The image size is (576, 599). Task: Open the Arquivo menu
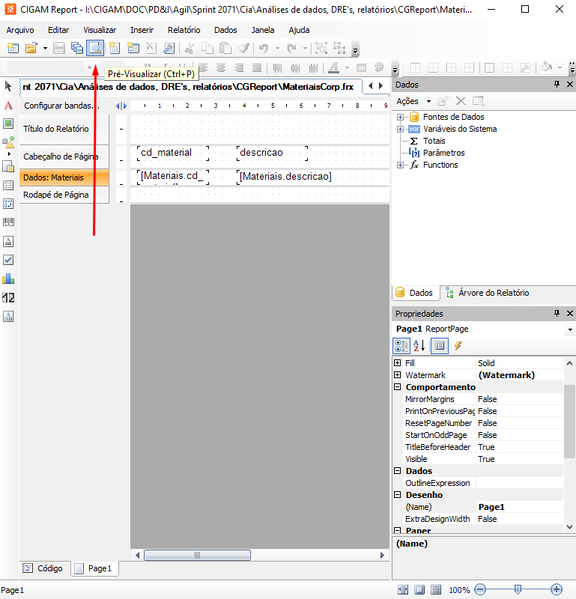point(20,30)
